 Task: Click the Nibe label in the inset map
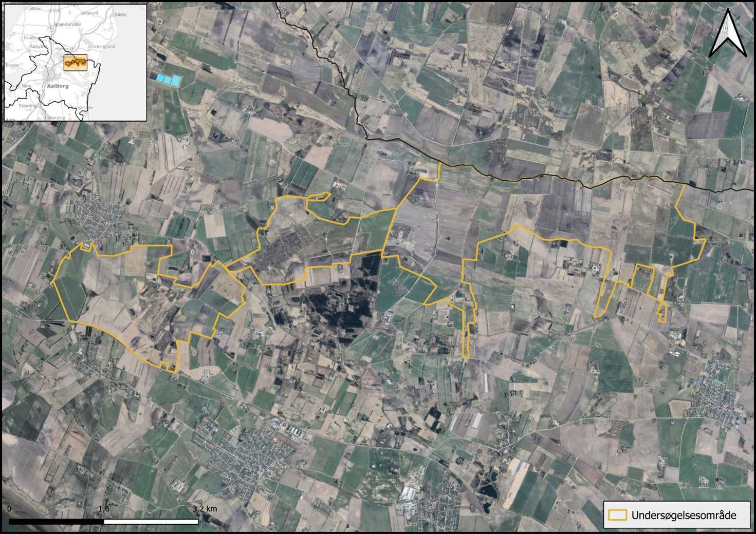(x=27, y=86)
